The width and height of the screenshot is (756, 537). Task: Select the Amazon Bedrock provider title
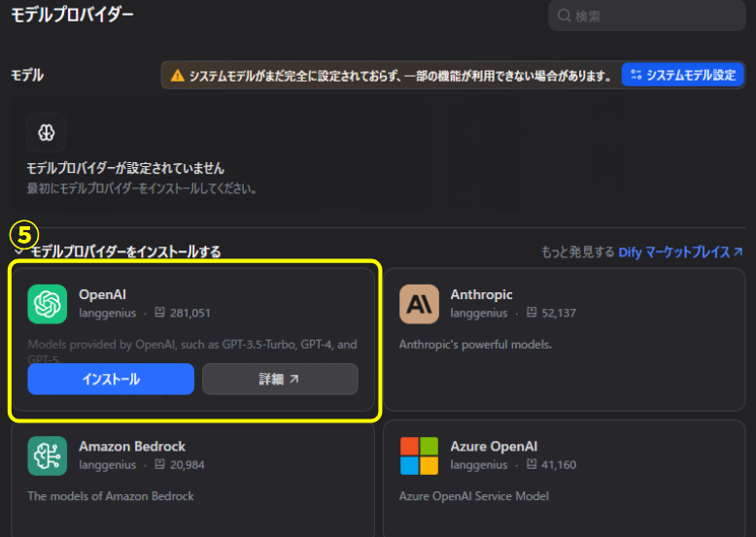point(132,447)
